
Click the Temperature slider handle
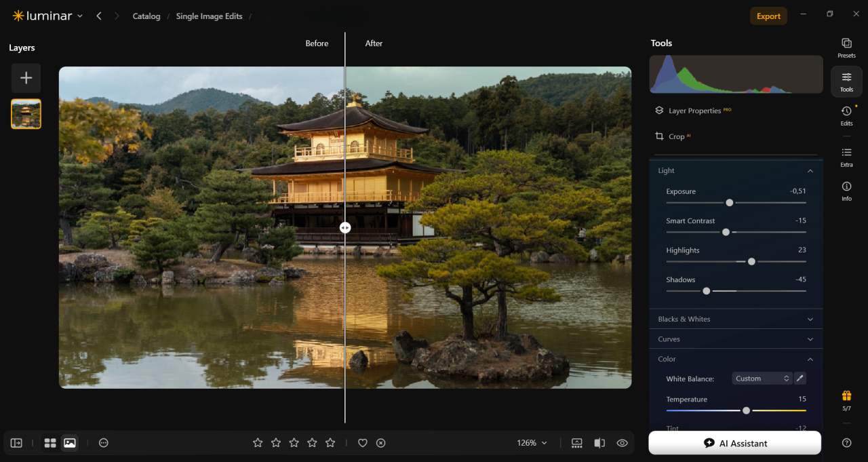tap(746, 410)
